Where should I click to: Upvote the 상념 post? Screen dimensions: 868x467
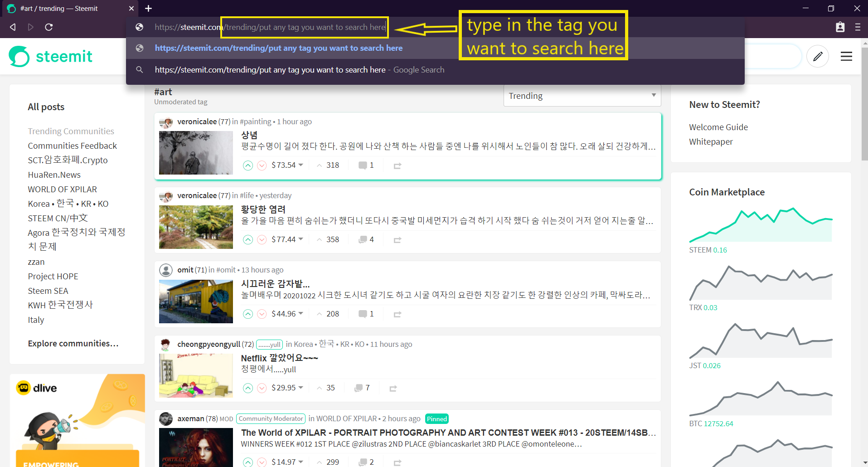pyautogui.click(x=248, y=165)
